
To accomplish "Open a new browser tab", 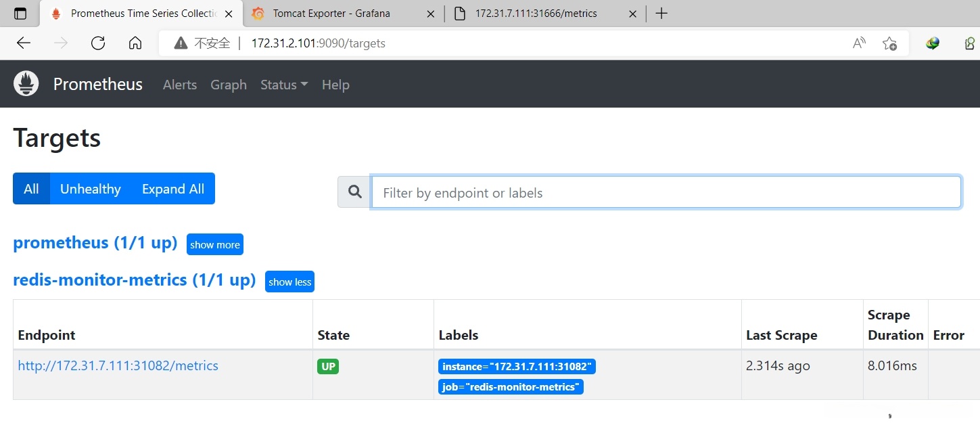I will 661,14.
